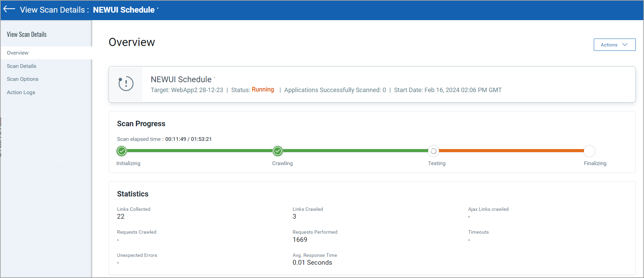Open the Actions dropdown

pyautogui.click(x=615, y=45)
